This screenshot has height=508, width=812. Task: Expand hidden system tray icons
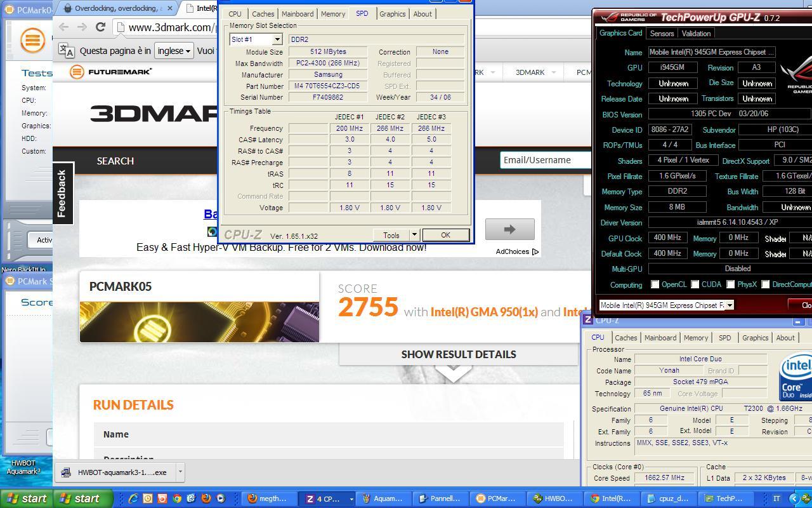click(794, 499)
